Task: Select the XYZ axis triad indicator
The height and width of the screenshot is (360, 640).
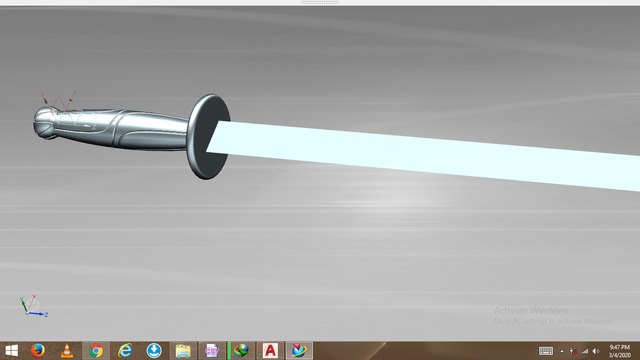Action: 33,306
